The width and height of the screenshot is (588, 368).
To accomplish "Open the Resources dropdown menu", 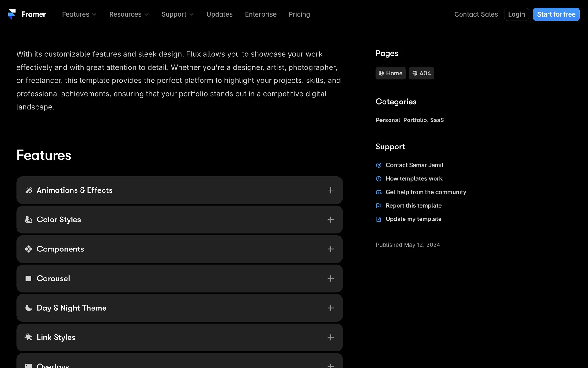I will 129,14.
